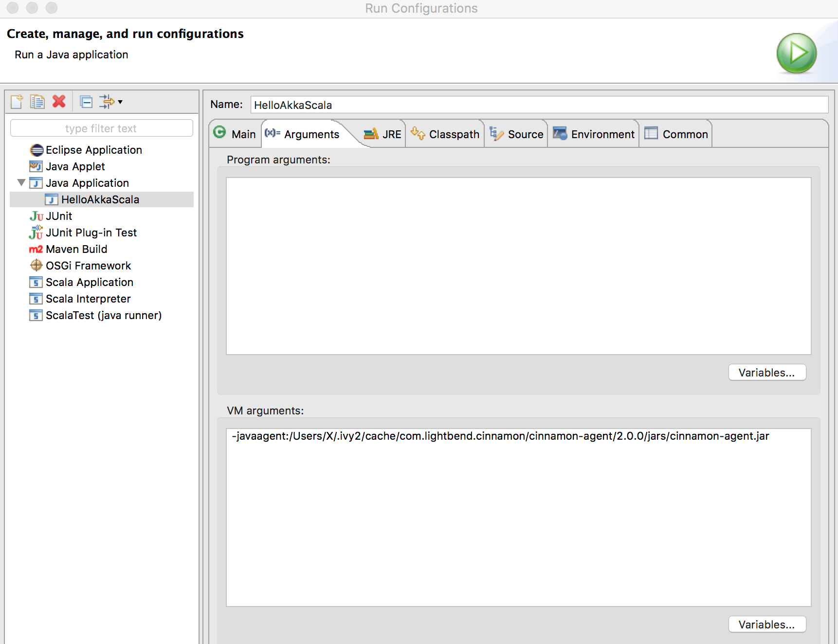Click Variables button for VM arguments
Screen dimensions: 838x644
pyautogui.click(x=767, y=625)
